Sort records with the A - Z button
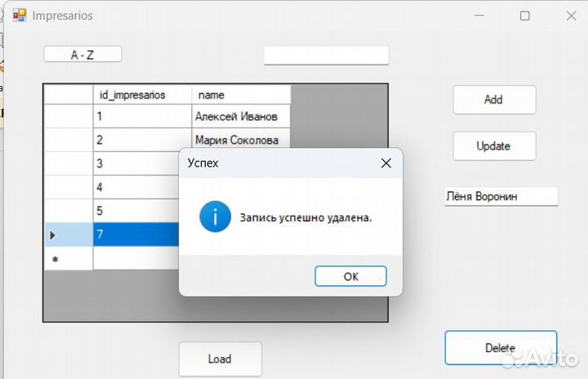 82,55
